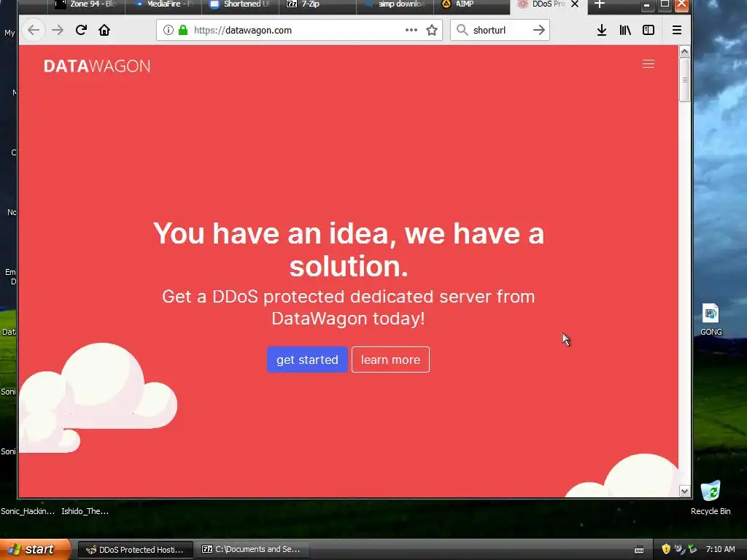
Task: Click the green padlock security icon
Action: coord(183,30)
